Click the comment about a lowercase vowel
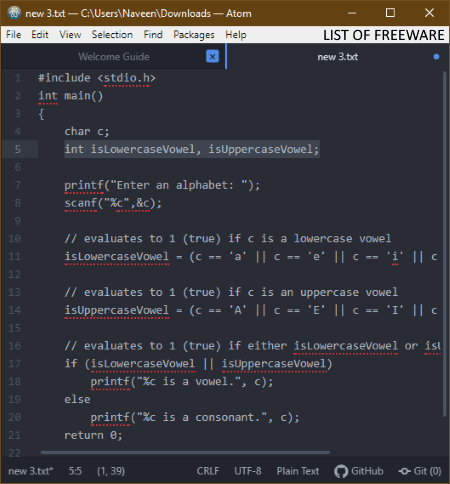 coord(228,239)
